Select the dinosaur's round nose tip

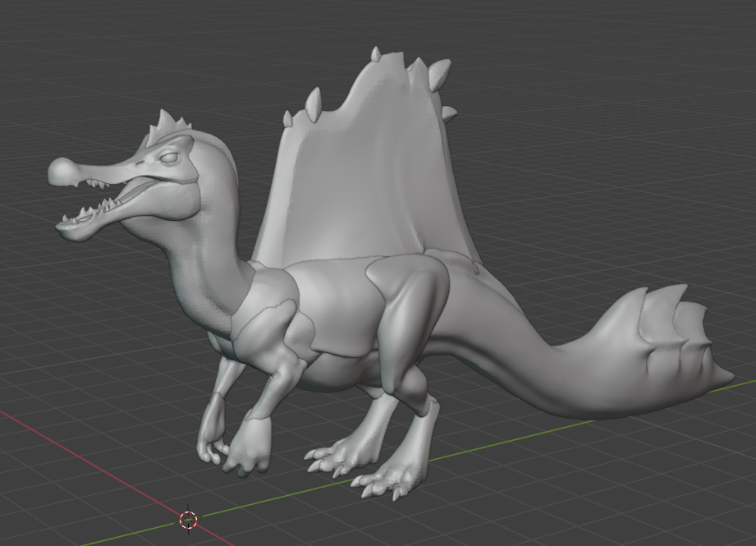(62, 171)
